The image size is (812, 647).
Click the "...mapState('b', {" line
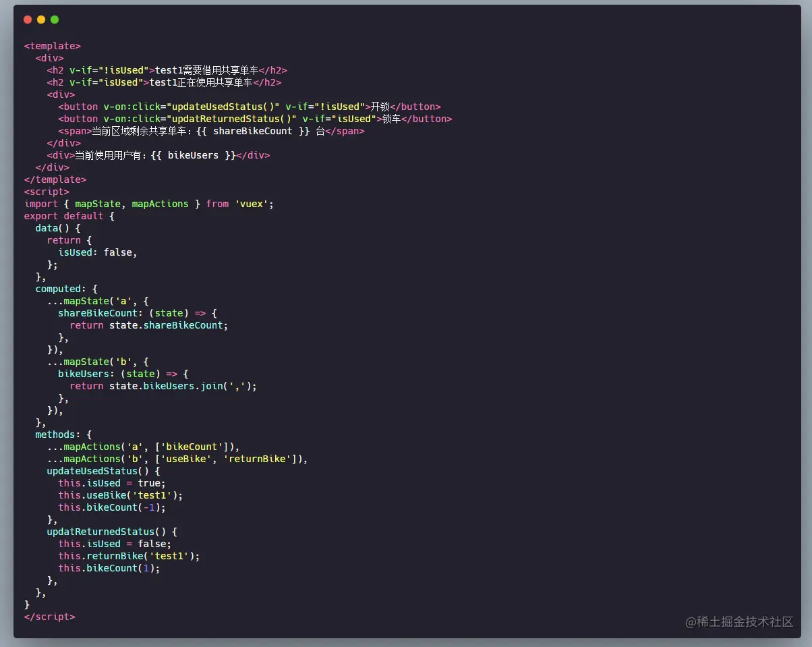98,362
